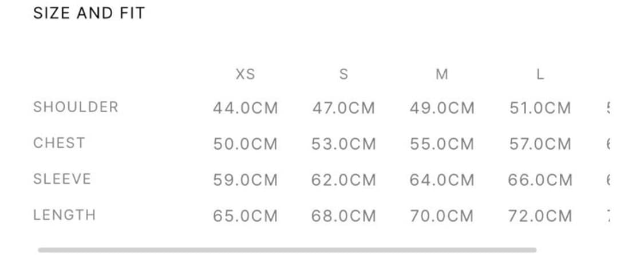Select the SLEEVE row label

(62, 179)
